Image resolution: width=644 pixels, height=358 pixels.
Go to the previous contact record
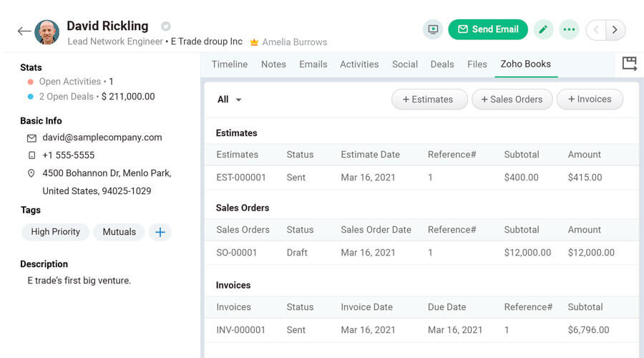596,29
